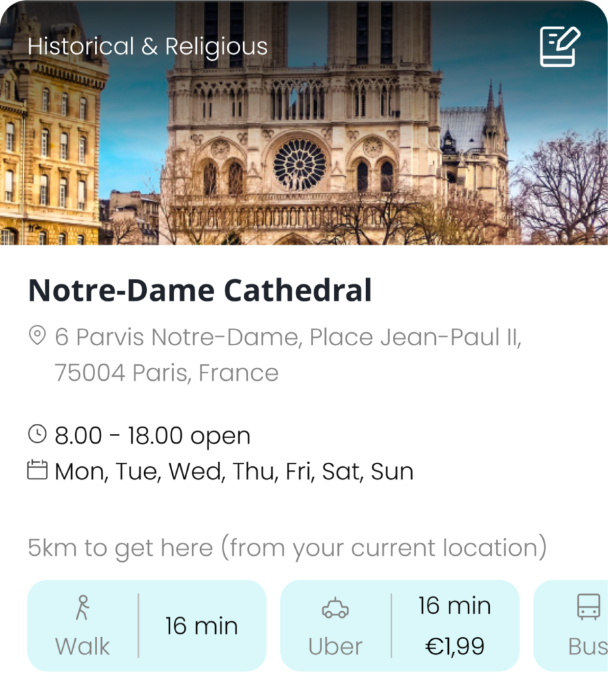The width and height of the screenshot is (608, 700).
Task: Click the Notre-Dame Cathedral title
Action: [200, 291]
